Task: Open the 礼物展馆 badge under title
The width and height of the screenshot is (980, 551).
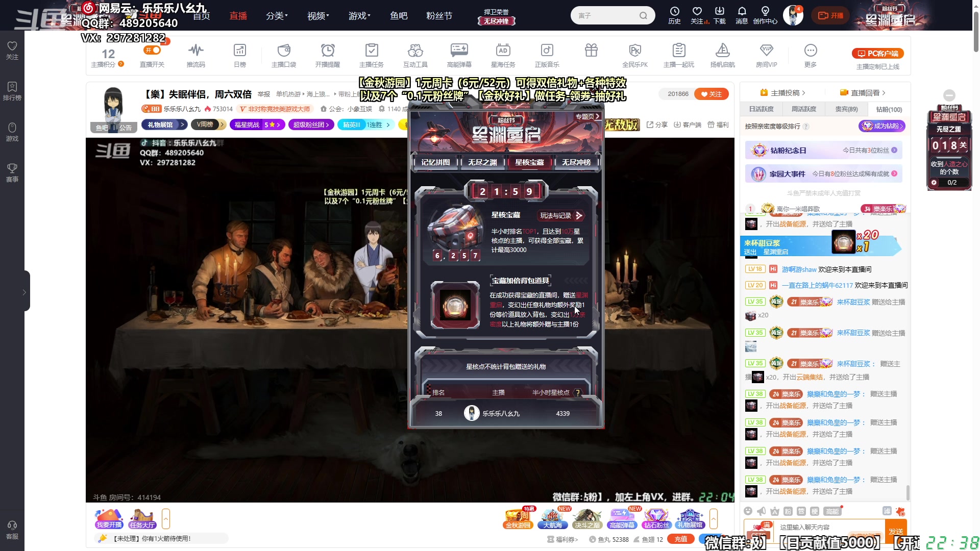Action: [x=163, y=124]
